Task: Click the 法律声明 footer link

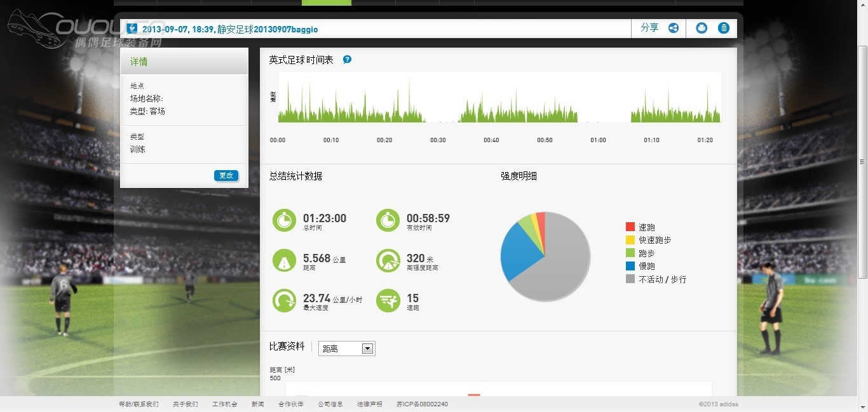Action: click(369, 404)
